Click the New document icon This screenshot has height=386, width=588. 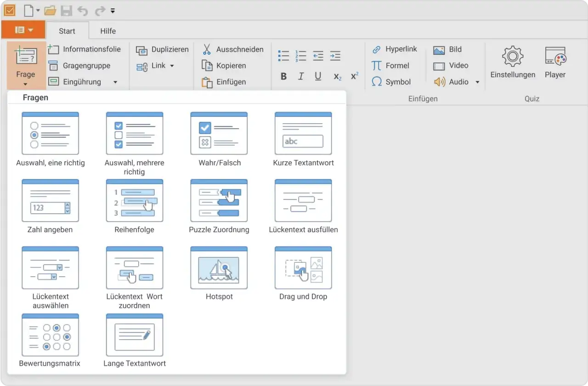29,10
